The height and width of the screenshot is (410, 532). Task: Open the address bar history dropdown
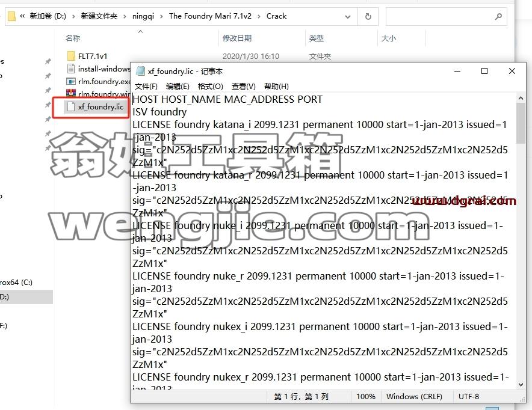click(x=348, y=17)
